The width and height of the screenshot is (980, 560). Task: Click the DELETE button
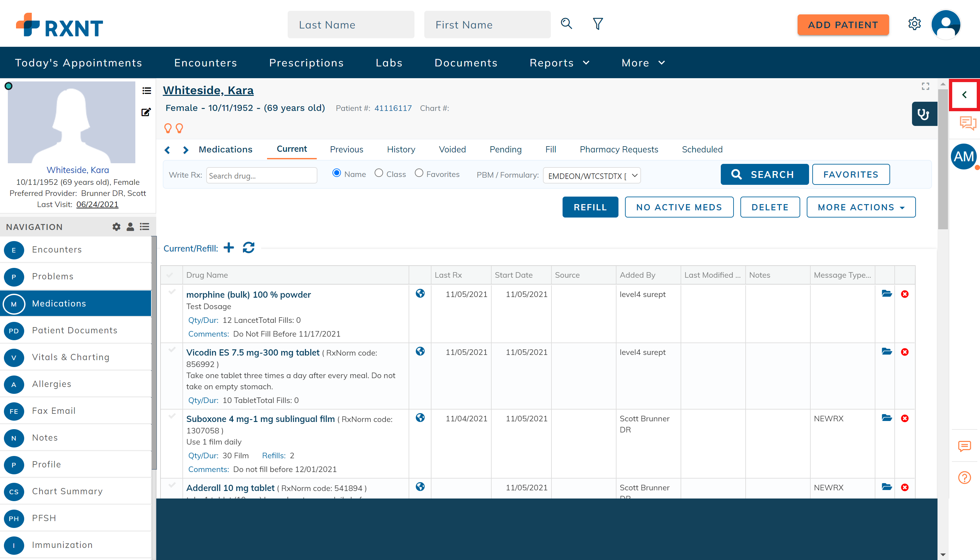[x=770, y=207]
